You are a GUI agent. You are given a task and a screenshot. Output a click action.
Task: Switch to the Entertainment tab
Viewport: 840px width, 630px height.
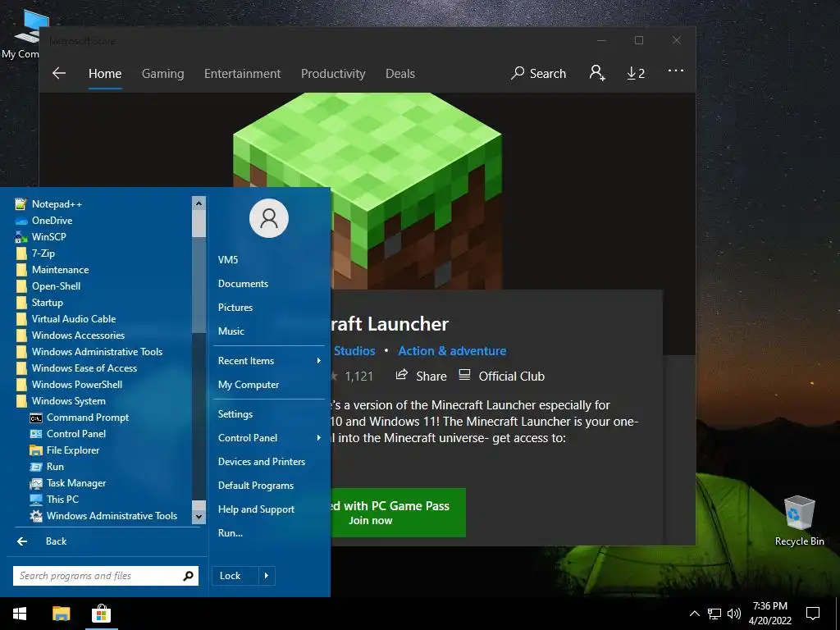pyautogui.click(x=242, y=74)
